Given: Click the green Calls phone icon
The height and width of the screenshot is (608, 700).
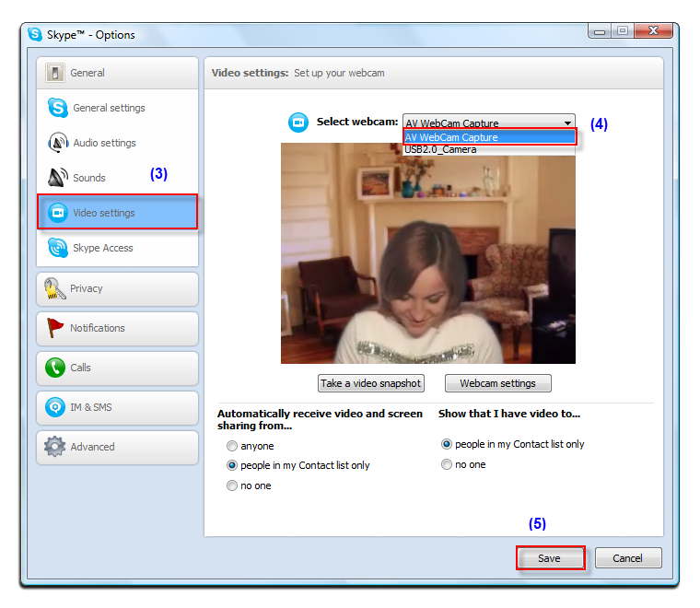Looking at the screenshot, I should click(55, 368).
